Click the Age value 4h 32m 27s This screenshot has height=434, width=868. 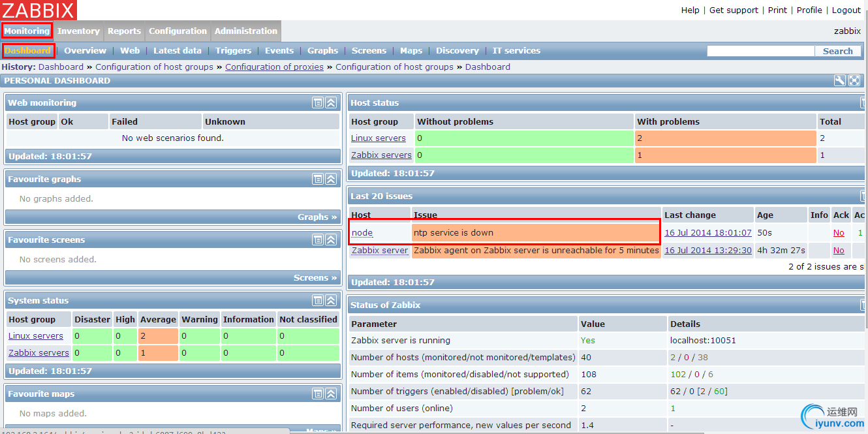pyautogui.click(x=781, y=250)
